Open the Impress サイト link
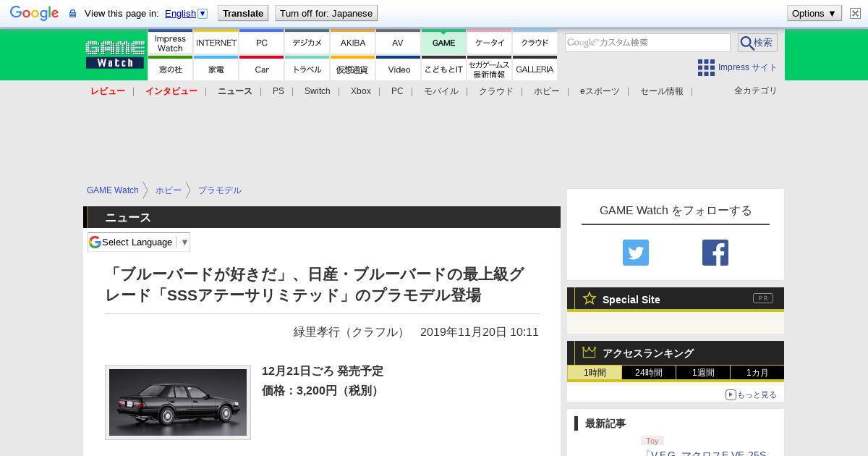This screenshot has width=868, height=456. (748, 67)
